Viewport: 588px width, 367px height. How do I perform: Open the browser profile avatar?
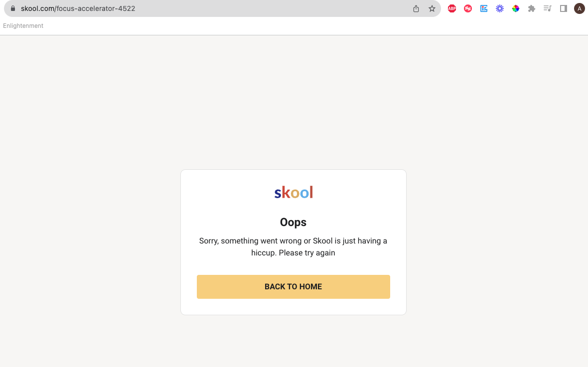579,8
